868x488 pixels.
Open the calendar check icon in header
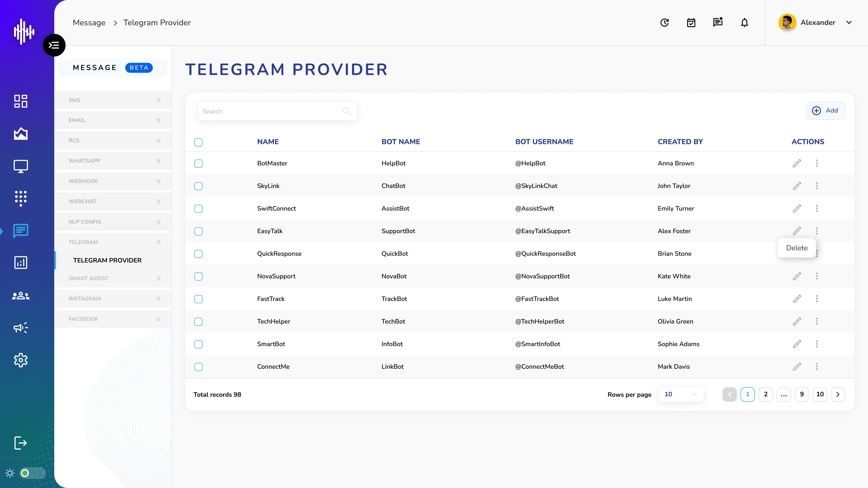click(x=691, y=23)
